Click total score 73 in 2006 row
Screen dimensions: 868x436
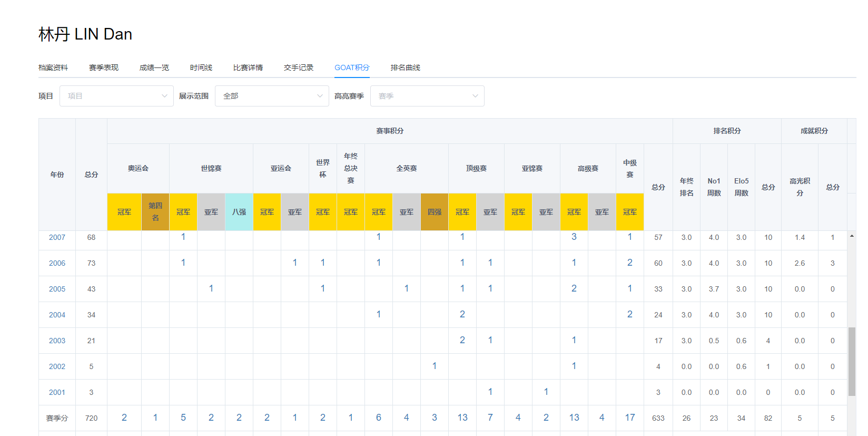pos(91,263)
